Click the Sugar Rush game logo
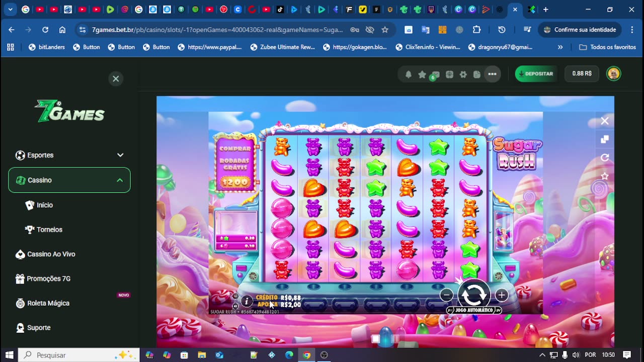Screen dimensions: 644x362 coord(517,153)
